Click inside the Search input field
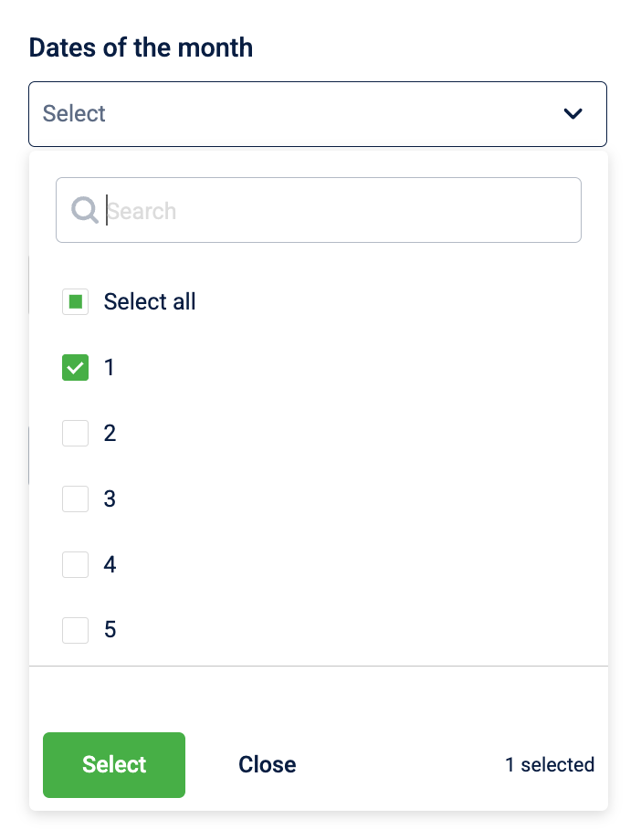Screen dimensions: 641x840 pyautogui.click(x=338, y=211)
